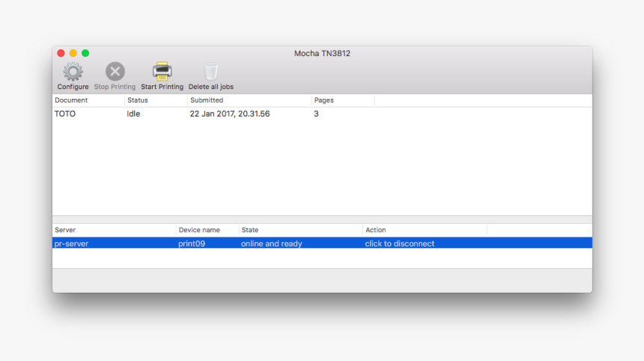Click the Stop Printing X icon
The width and height of the screenshot is (644, 361).
115,71
